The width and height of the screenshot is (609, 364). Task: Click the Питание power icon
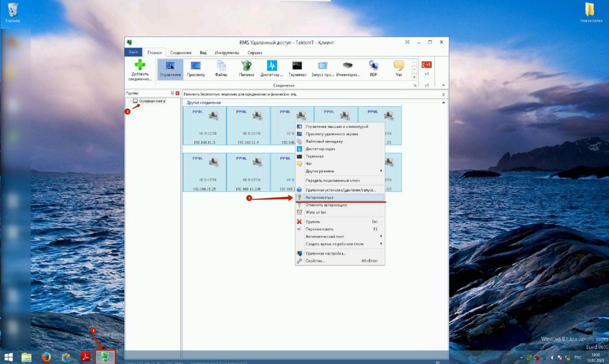(246, 66)
